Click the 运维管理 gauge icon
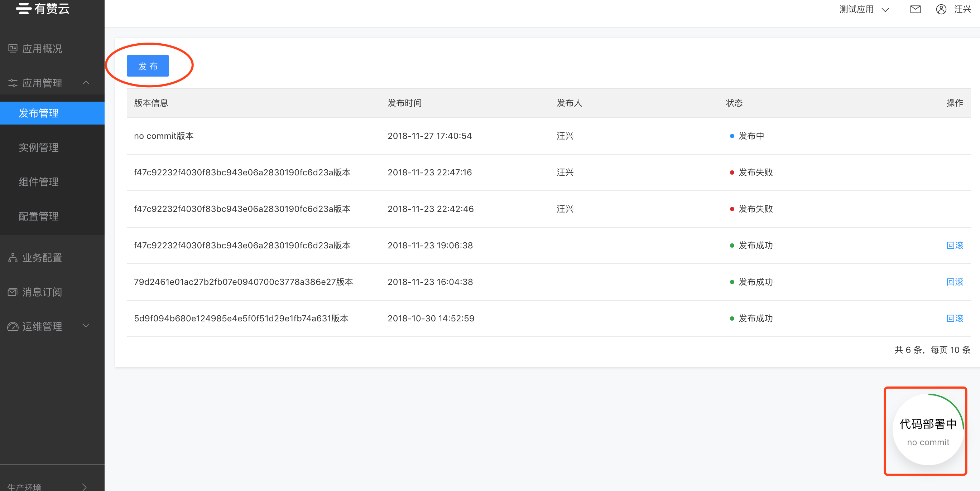Viewport: 980px width, 491px height. click(13, 326)
